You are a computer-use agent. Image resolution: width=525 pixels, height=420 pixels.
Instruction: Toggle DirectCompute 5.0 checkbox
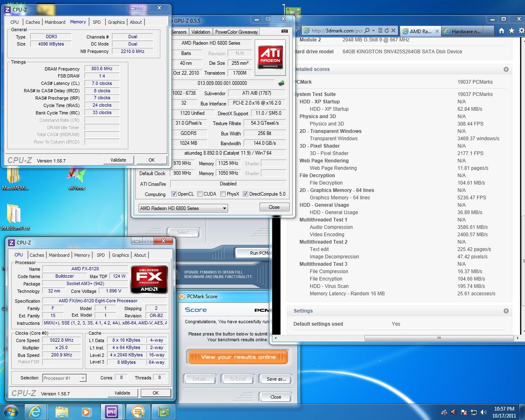tap(245, 194)
